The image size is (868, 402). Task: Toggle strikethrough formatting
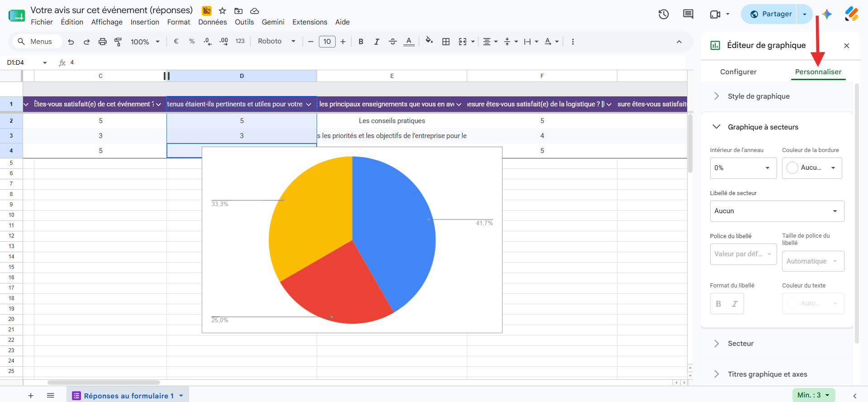[x=393, y=42]
